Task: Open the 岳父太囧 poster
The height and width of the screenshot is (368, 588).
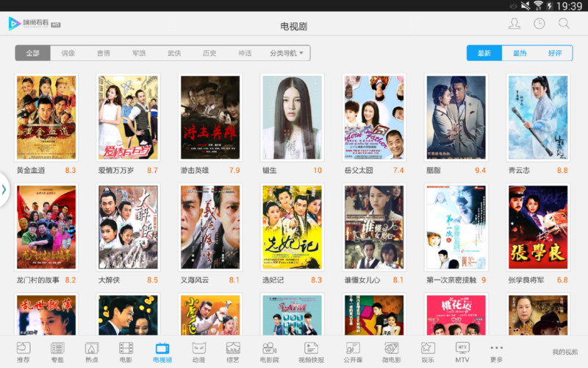Action: click(x=374, y=118)
